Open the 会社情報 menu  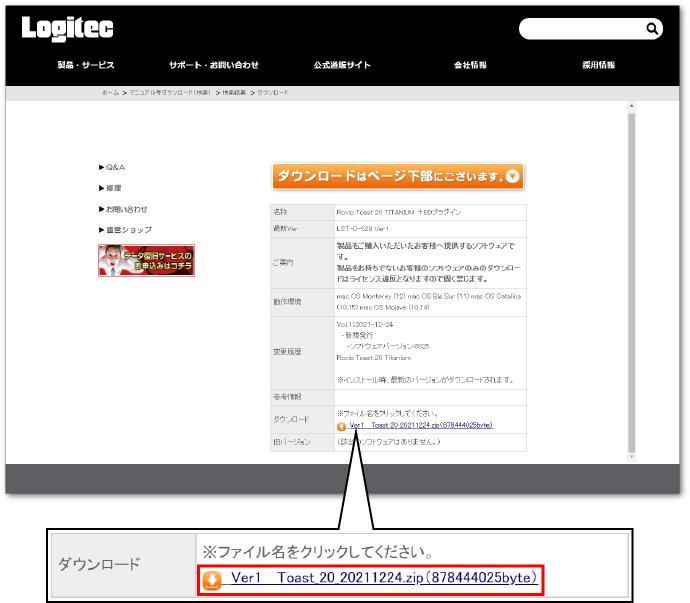click(x=470, y=65)
